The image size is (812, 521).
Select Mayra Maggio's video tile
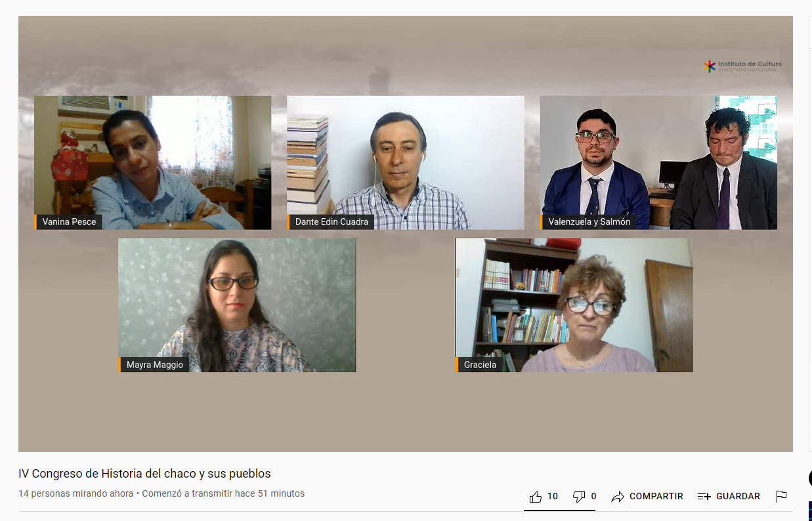pos(237,305)
